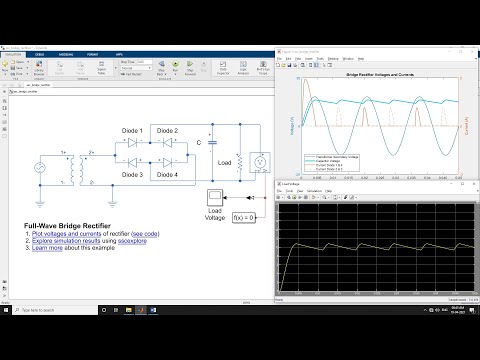The width and height of the screenshot is (480, 360).
Task: Open the Task View taskbar button
Action: click(x=116, y=310)
